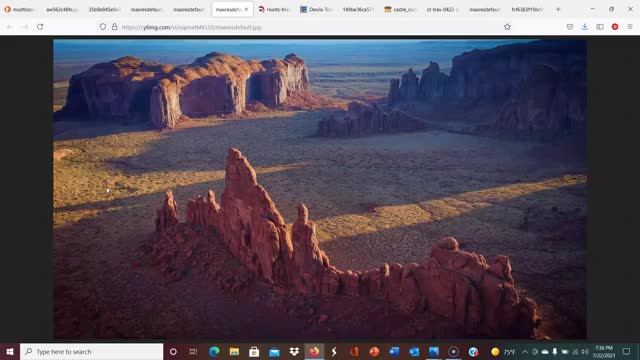This screenshot has width=640, height=360.
Task: Switch to the castle_roc tab
Action: click(x=401, y=9)
